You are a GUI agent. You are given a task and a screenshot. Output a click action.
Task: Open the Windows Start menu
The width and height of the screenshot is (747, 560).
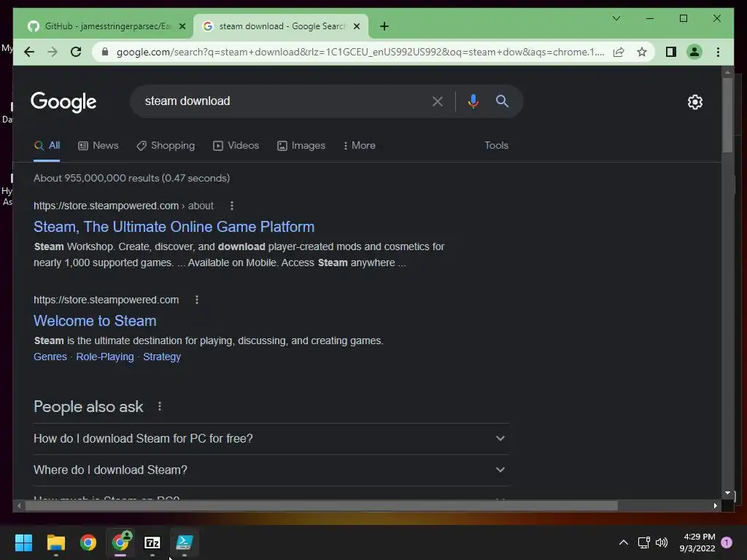tap(23, 542)
